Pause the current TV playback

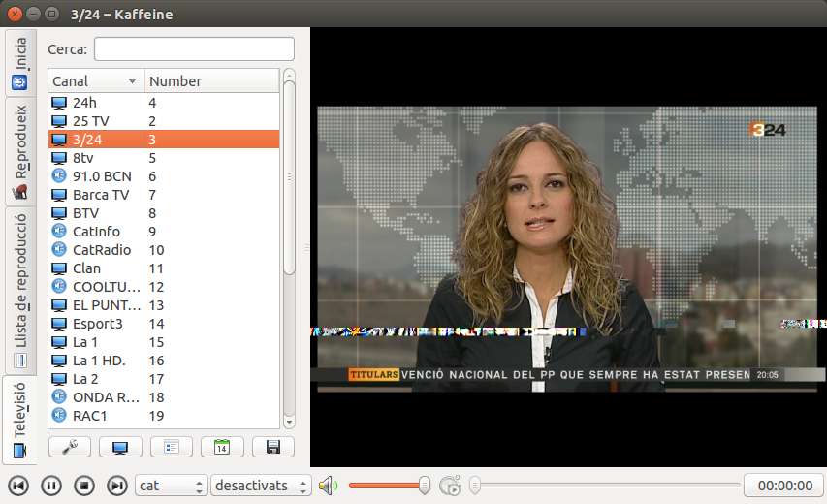tap(51, 486)
